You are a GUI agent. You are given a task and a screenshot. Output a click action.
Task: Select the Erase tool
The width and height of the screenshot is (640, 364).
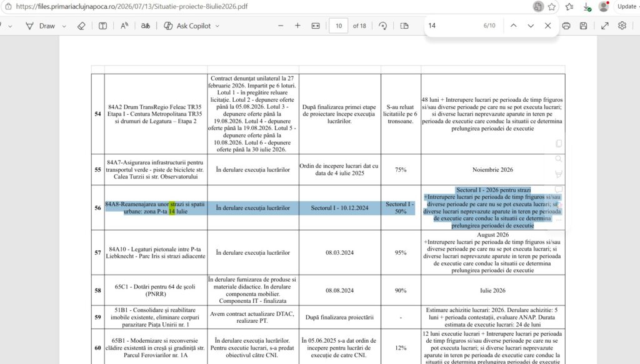click(x=81, y=26)
